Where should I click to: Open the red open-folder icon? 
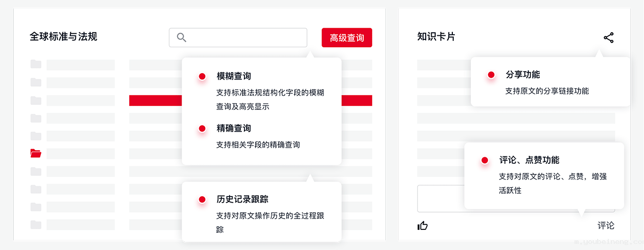(36, 153)
